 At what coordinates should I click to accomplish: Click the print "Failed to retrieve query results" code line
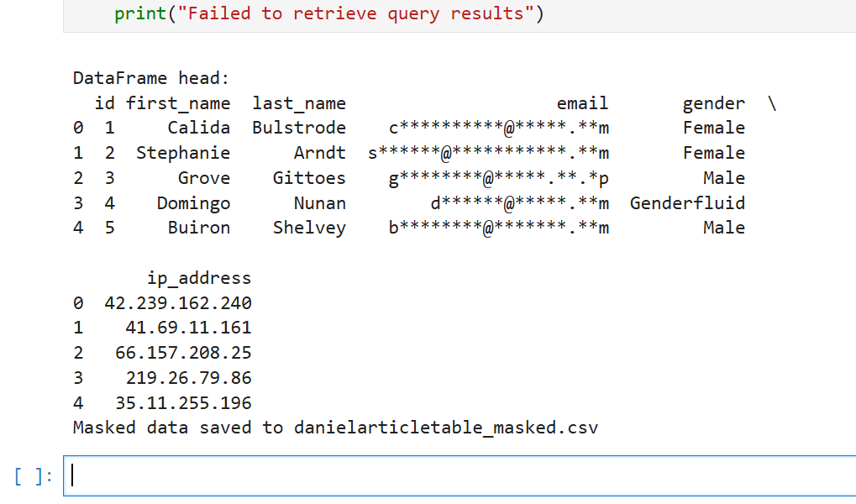(329, 13)
